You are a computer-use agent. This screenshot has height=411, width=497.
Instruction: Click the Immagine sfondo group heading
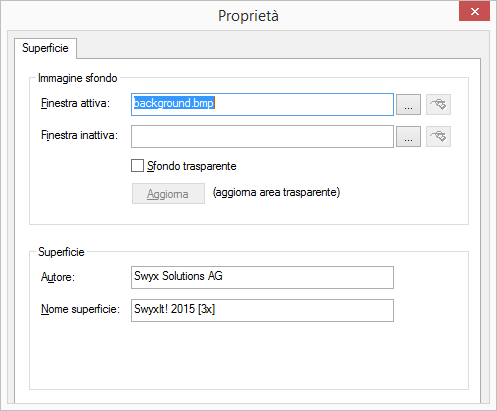(78, 78)
